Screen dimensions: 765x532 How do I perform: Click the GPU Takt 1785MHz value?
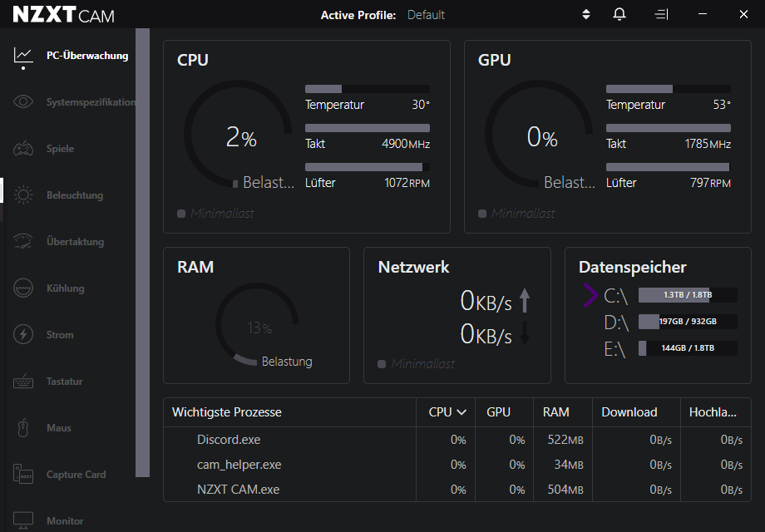click(x=708, y=144)
